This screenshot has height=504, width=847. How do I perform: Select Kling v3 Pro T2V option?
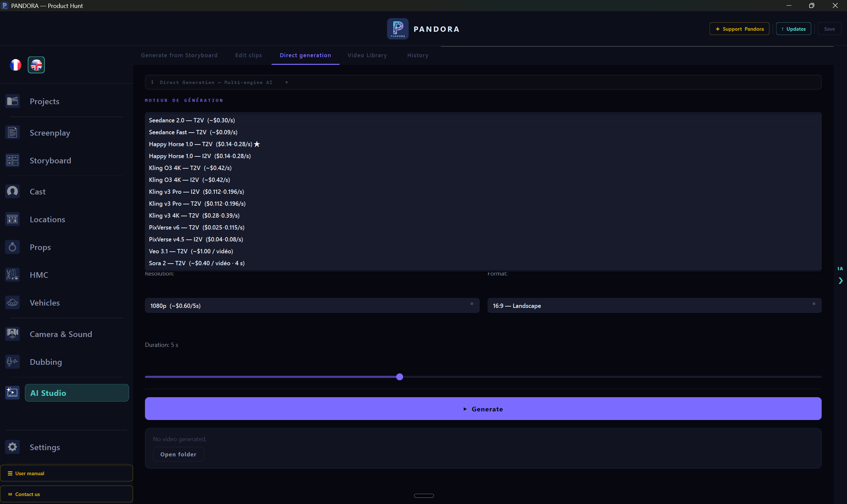pyautogui.click(x=483, y=203)
